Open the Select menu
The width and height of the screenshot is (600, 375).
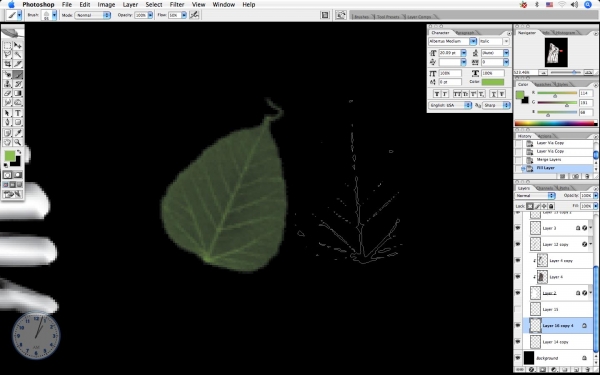point(154,5)
